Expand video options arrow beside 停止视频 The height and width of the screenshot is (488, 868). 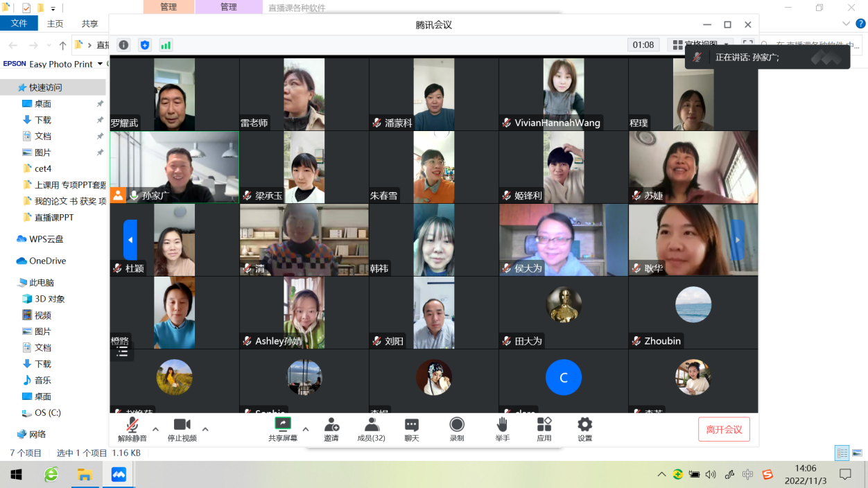point(205,429)
